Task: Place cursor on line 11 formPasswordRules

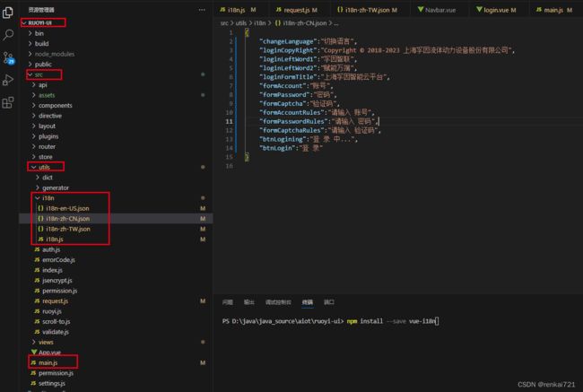Action: pos(319,122)
